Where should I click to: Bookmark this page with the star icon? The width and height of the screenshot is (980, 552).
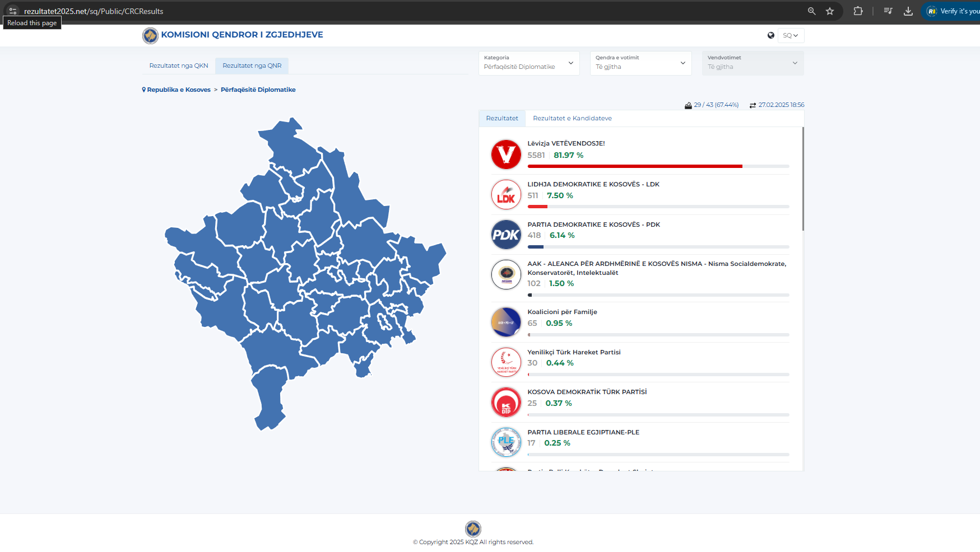[x=830, y=11]
